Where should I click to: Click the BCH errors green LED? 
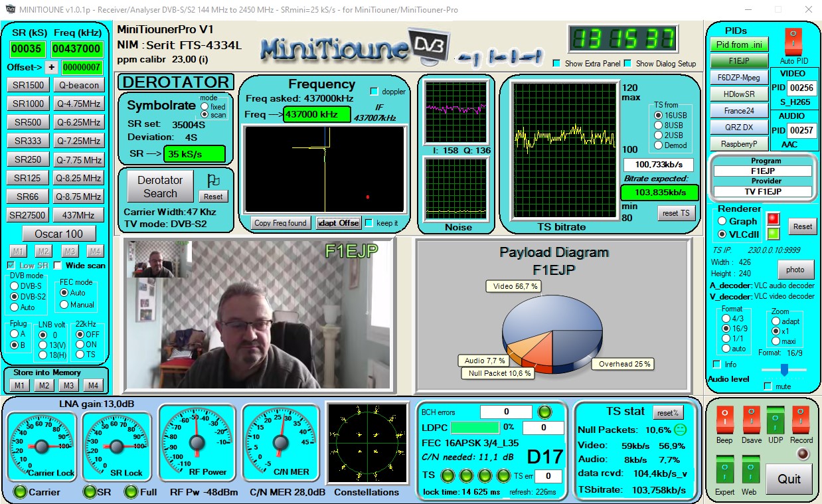(x=544, y=412)
